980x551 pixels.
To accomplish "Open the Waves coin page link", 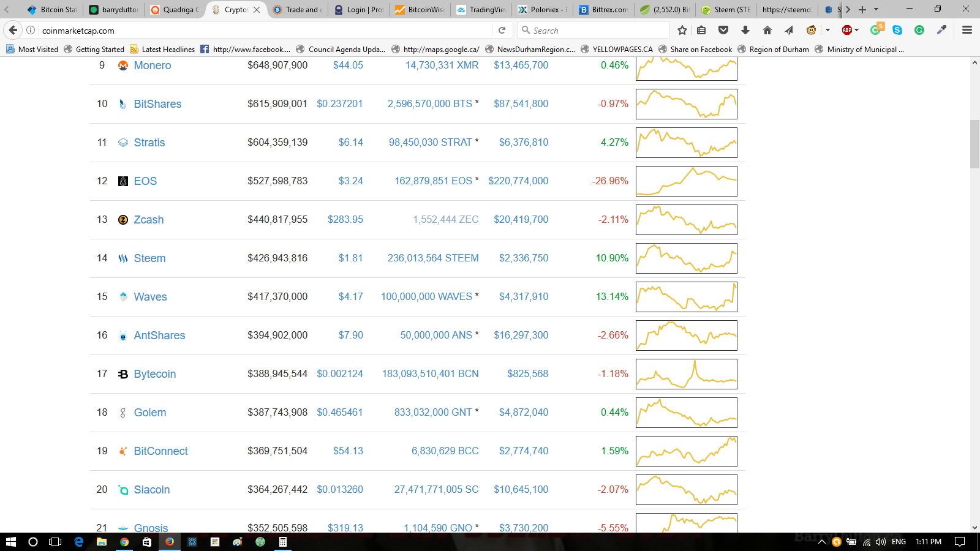I will point(150,297).
